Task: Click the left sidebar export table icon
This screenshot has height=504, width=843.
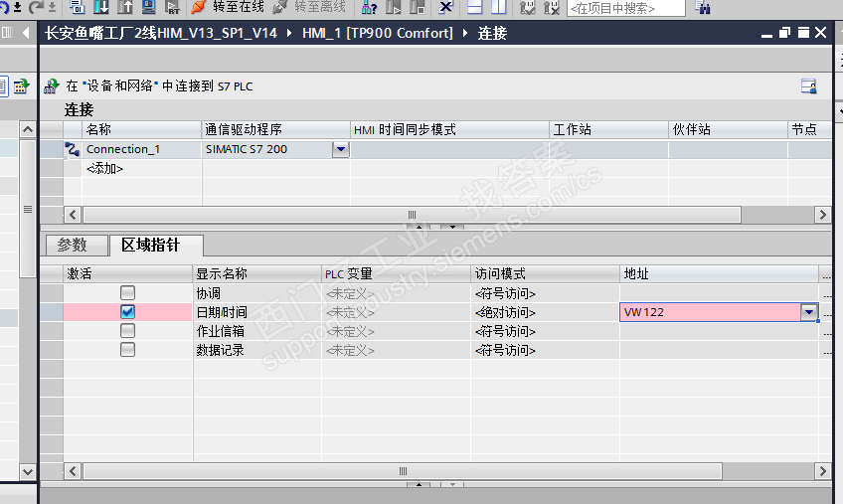Action: 21,86
